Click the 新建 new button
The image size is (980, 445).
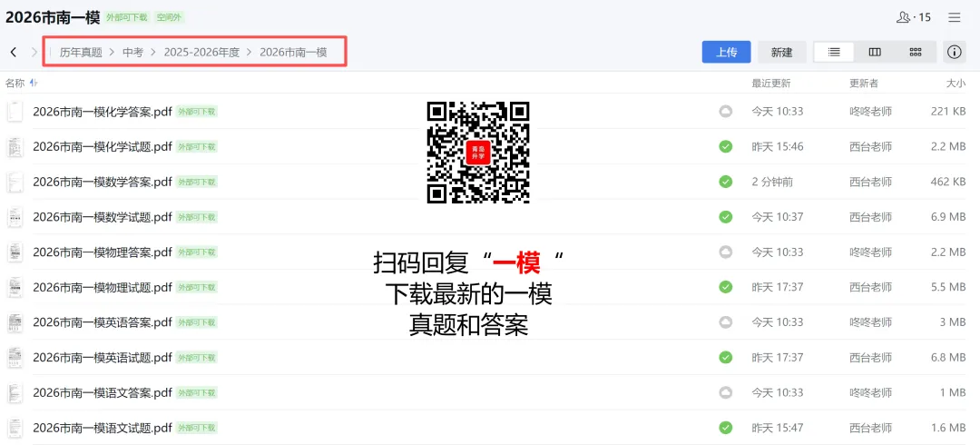782,52
